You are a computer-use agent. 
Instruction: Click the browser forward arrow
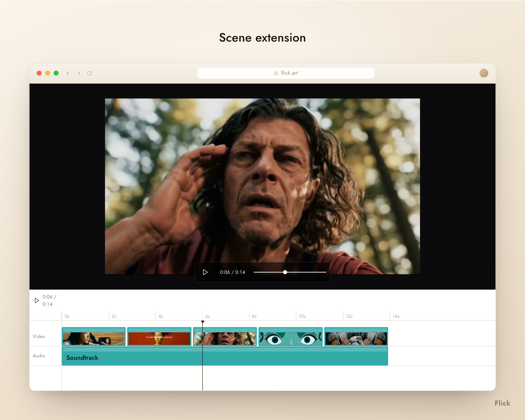[x=79, y=73]
